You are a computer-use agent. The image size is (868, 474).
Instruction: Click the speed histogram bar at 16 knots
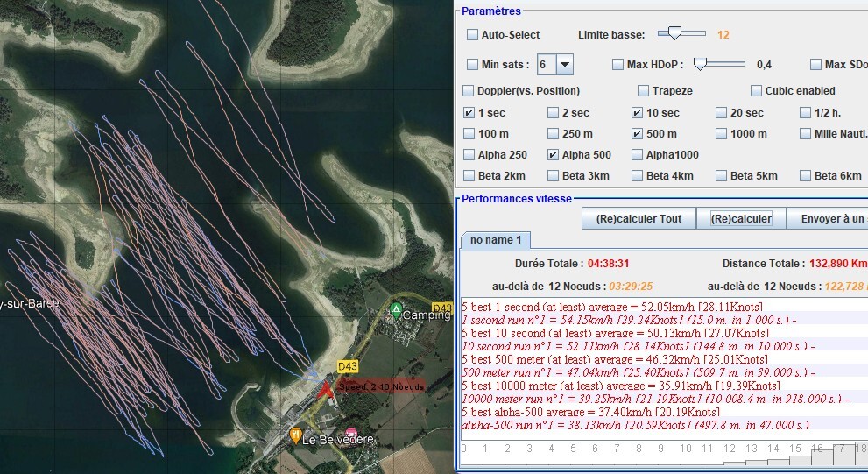coord(822,458)
